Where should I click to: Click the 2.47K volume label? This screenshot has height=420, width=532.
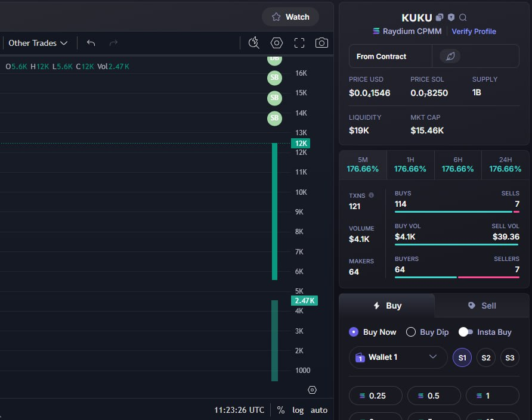[304, 301]
